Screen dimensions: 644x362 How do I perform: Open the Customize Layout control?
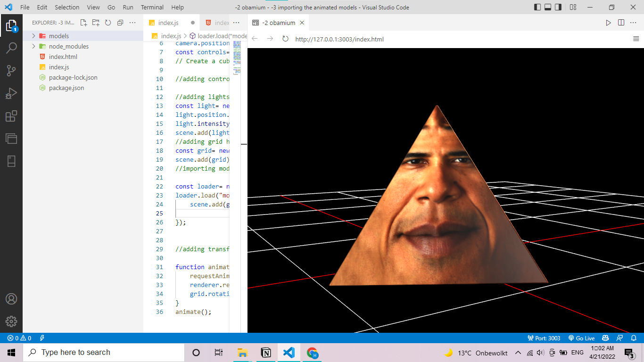[573, 7]
